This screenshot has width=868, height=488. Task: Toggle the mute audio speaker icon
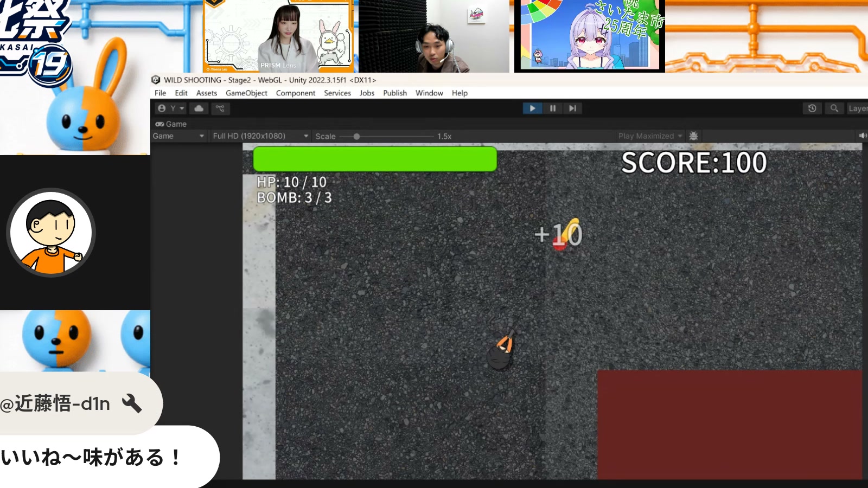863,136
